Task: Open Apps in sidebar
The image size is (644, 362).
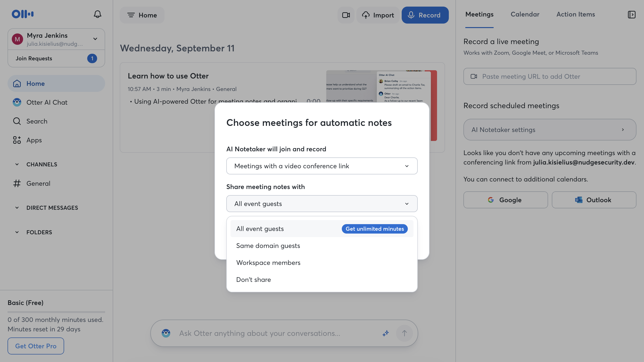Action: pyautogui.click(x=56, y=140)
